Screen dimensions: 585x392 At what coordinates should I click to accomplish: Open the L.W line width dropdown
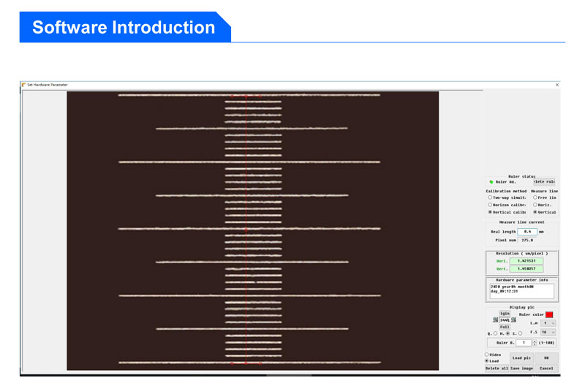[548, 323]
